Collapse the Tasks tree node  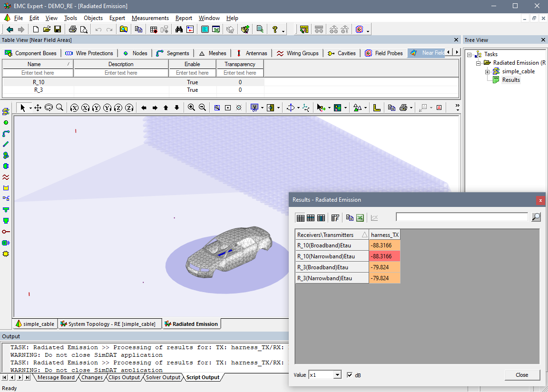click(x=470, y=54)
